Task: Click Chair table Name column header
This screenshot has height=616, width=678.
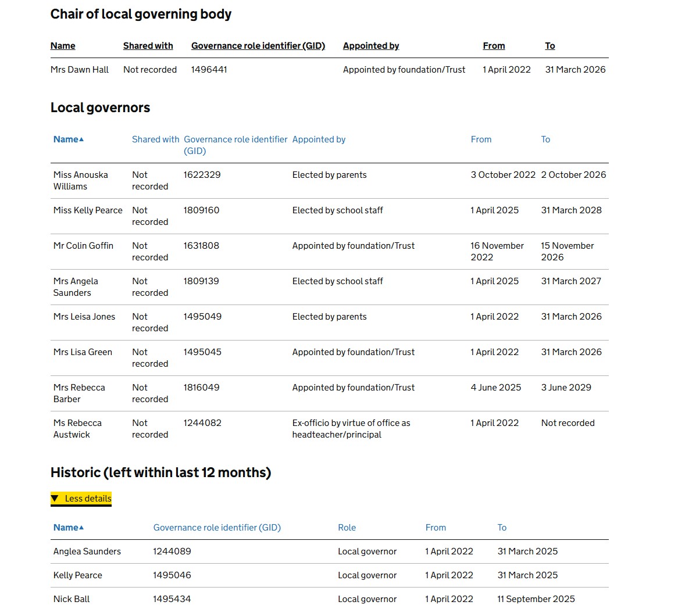Action: point(63,46)
